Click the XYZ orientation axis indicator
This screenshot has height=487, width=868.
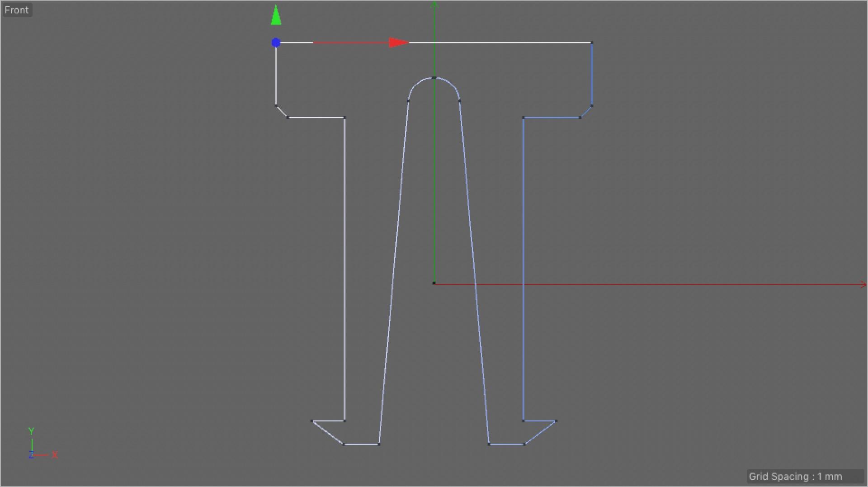[42, 444]
